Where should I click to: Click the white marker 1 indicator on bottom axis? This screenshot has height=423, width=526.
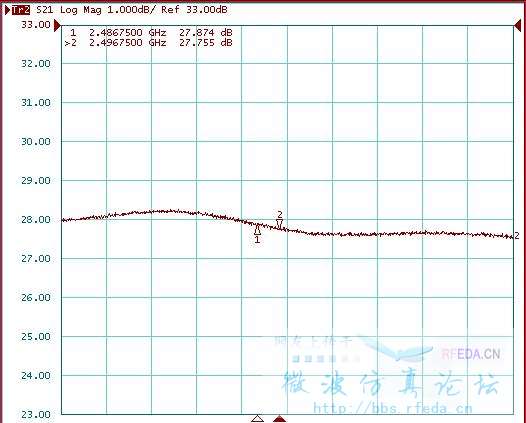[x=257, y=418]
